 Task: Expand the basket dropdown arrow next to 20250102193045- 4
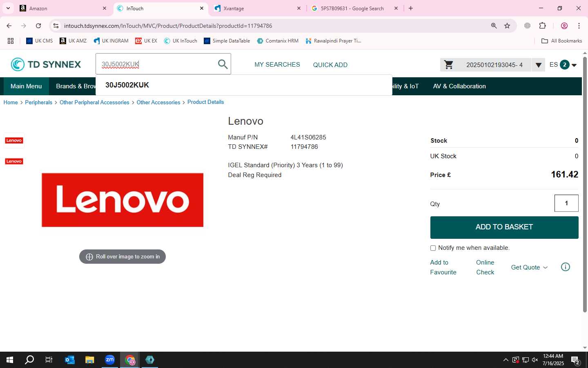click(x=538, y=65)
